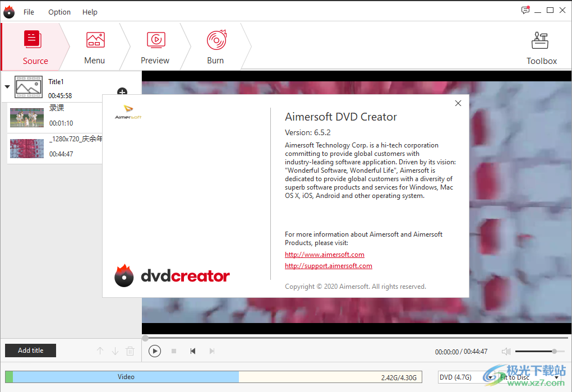Close the About dialog
The height and width of the screenshot is (392, 572).
[458, 103]
